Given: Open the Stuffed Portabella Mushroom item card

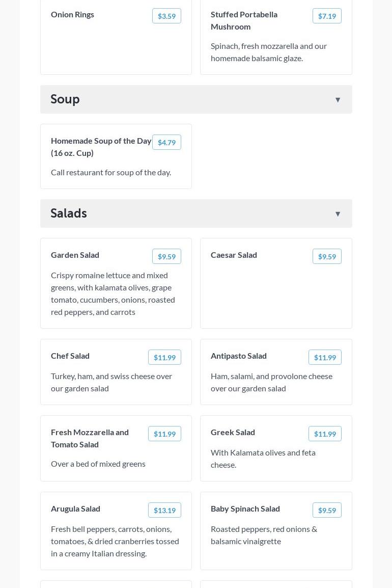Looking at the screenshot, I should click(276, 51).
